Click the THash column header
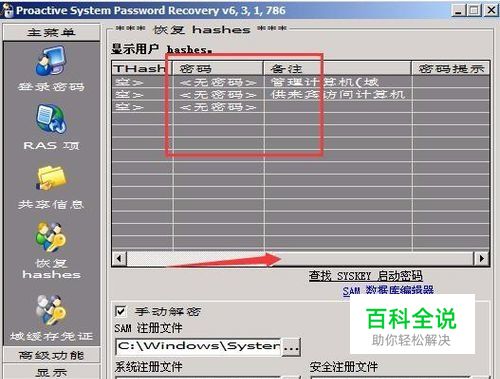This screenshot has height=379, width=500. [x=142, y=68]
